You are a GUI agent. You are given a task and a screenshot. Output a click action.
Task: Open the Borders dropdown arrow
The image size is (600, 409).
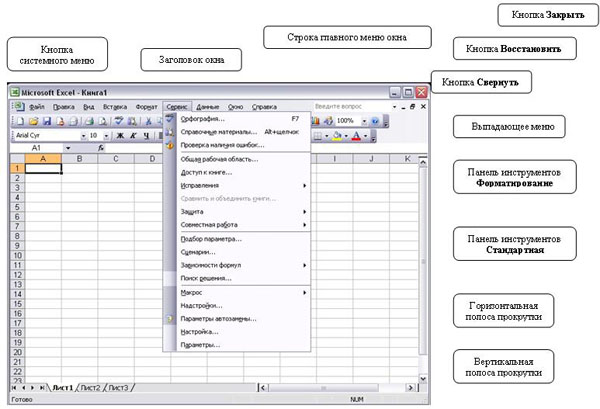tap(326, 135)
